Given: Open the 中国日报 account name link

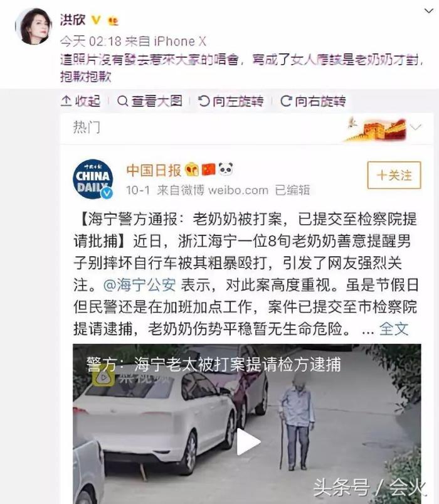Looking at the screenshot, I should (154, 170).
